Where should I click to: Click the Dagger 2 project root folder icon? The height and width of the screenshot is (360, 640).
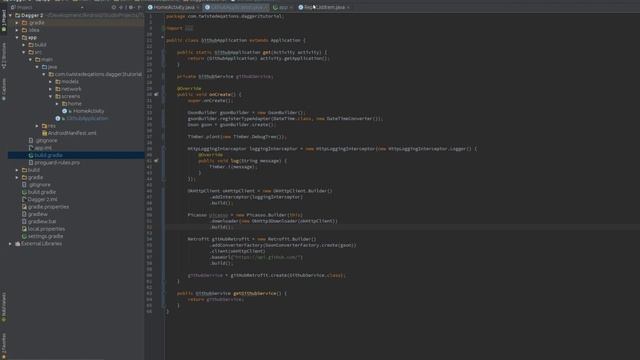pyautogui.click(x=18, y=16)
